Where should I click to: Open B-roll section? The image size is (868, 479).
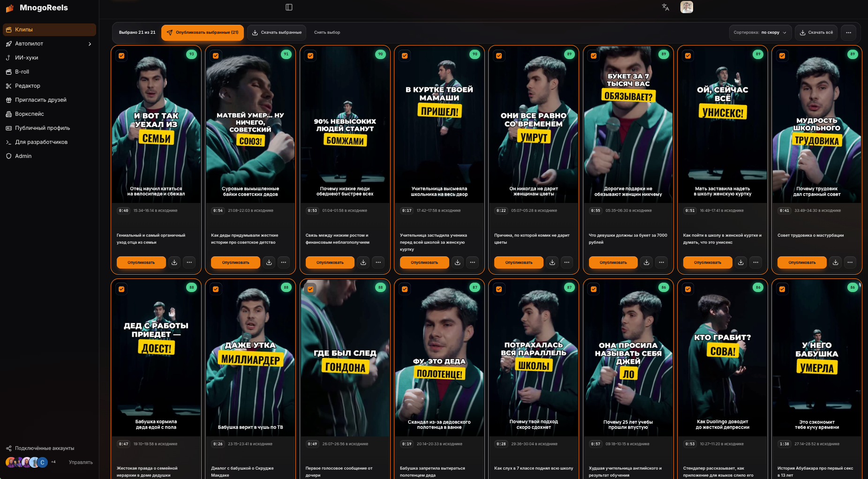click(x=49, y=72)
